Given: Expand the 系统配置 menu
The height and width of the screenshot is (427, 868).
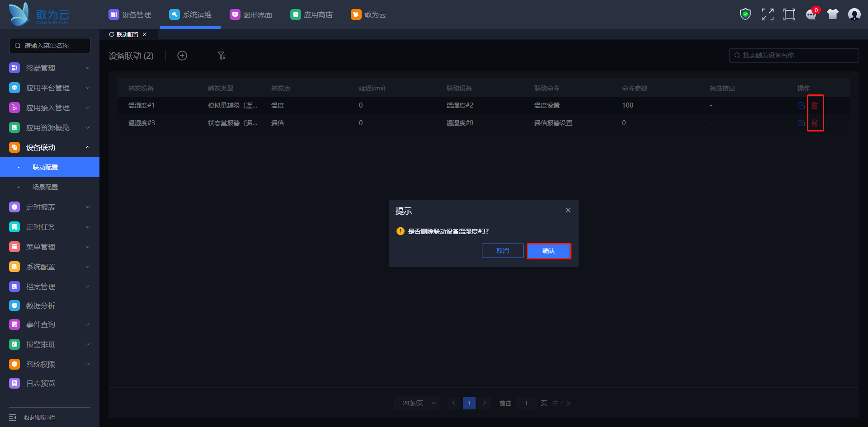Looking at the screenshot, I should 49,267.
